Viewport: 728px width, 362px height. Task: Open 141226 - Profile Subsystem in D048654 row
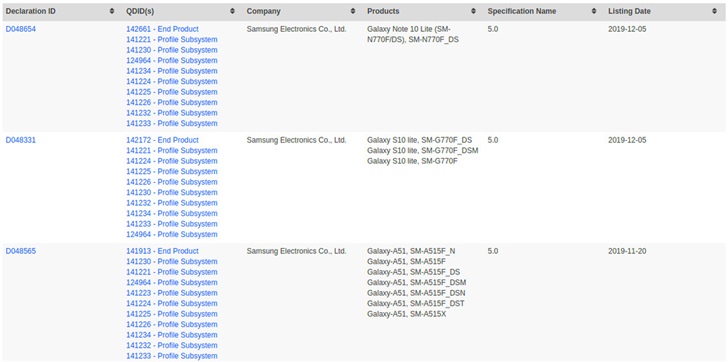click(172, 102)
